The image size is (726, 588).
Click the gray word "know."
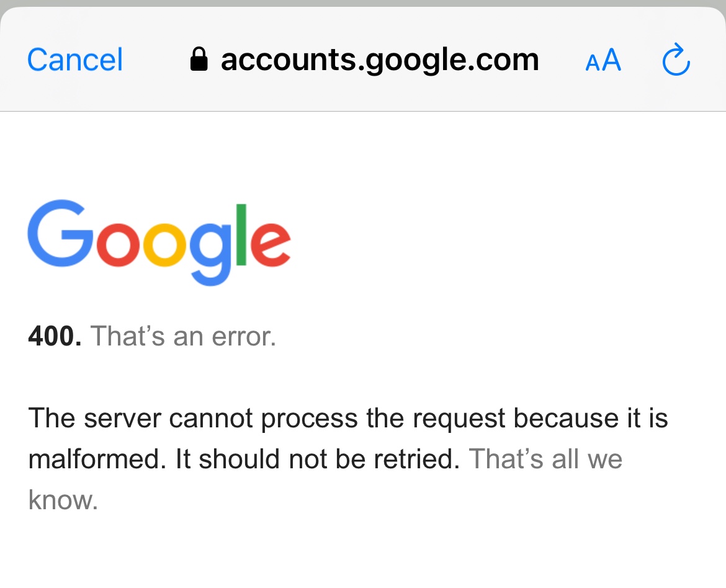(x=63, y=500)
